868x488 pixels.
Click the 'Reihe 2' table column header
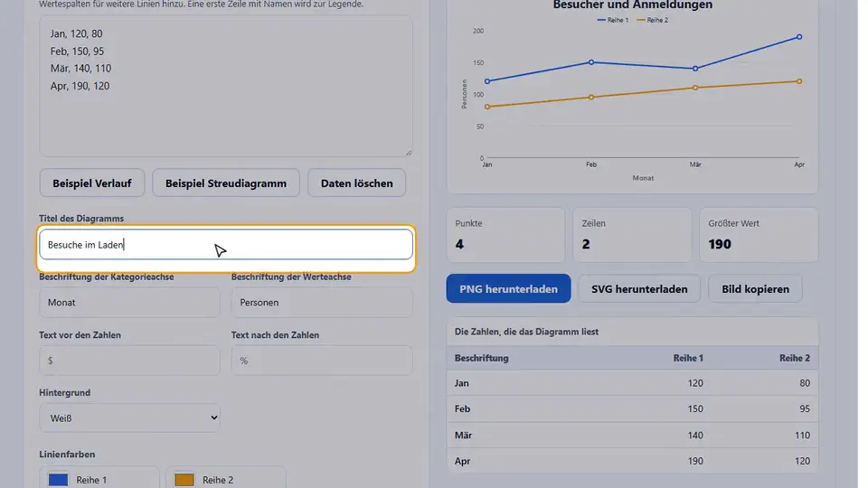tap(795, 358)
